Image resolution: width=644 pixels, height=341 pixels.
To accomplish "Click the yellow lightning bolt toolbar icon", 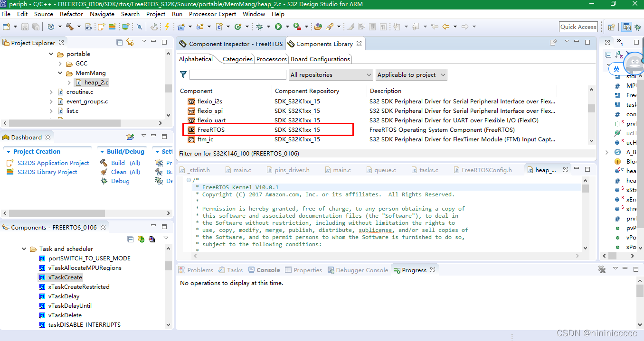I will [167, 27].
